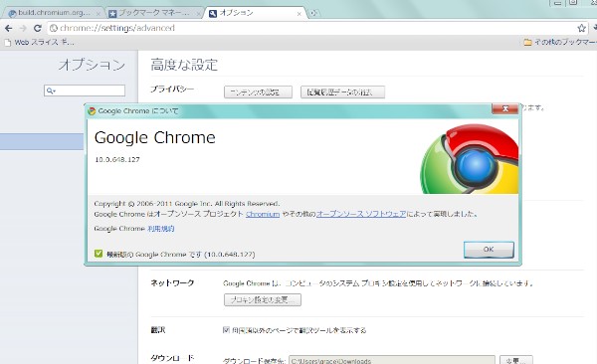The height and width of the screenshot is (364, 597).
Task: Click the download location path field
Action: pyautogui.click(x=392, y=360)
